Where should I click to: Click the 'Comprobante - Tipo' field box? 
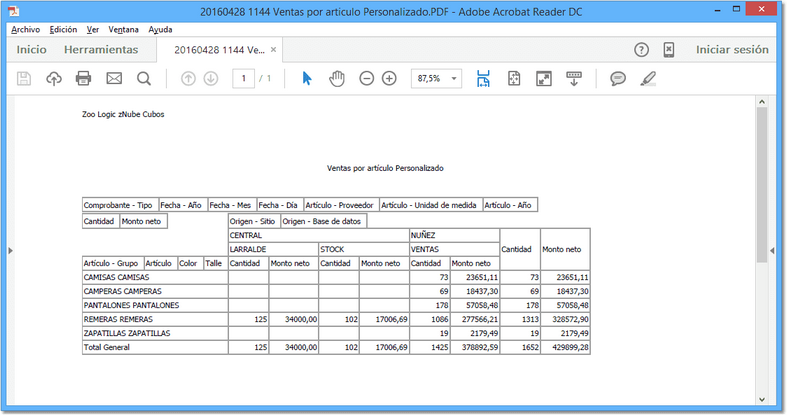point(120,205)
